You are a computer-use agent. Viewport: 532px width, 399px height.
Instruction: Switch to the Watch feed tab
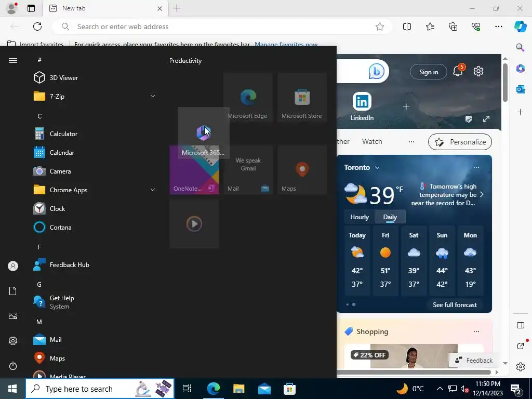coord(372,141)
